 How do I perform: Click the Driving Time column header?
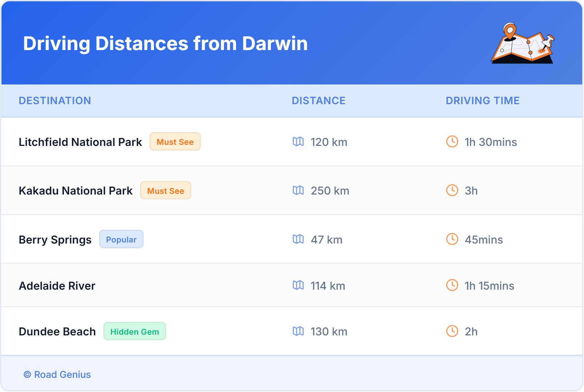tap(482, 101)
